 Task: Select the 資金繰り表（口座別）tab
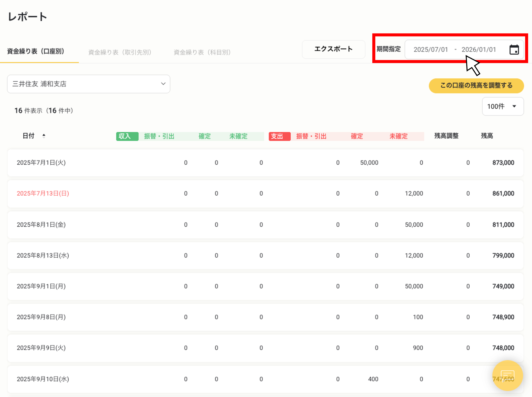(35, 51)
